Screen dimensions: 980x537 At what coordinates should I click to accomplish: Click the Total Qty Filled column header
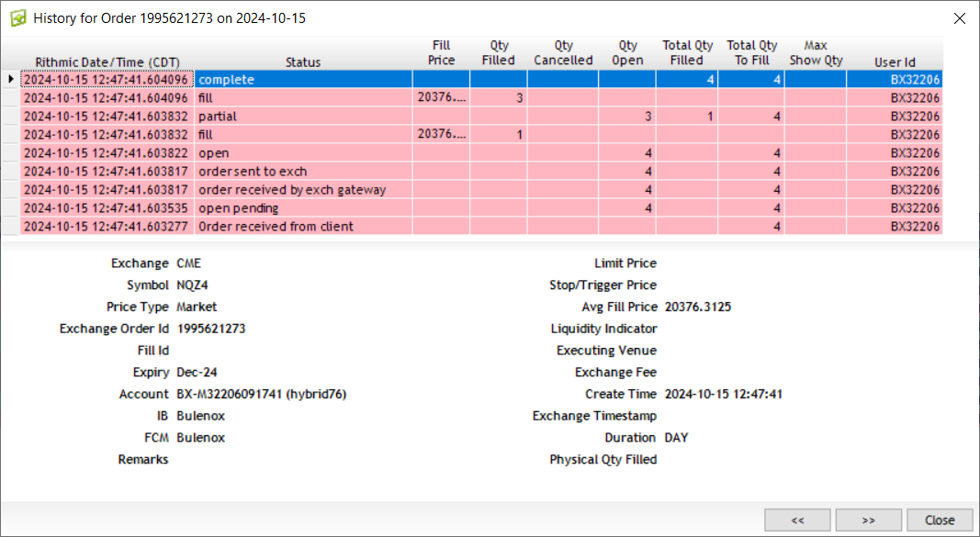(687, 53)
